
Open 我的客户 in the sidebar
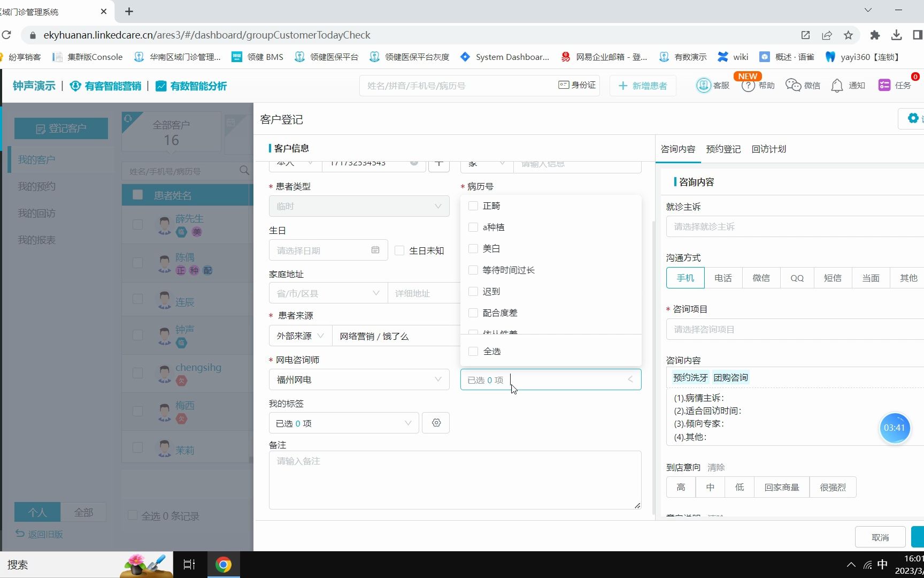coord(36,159)
